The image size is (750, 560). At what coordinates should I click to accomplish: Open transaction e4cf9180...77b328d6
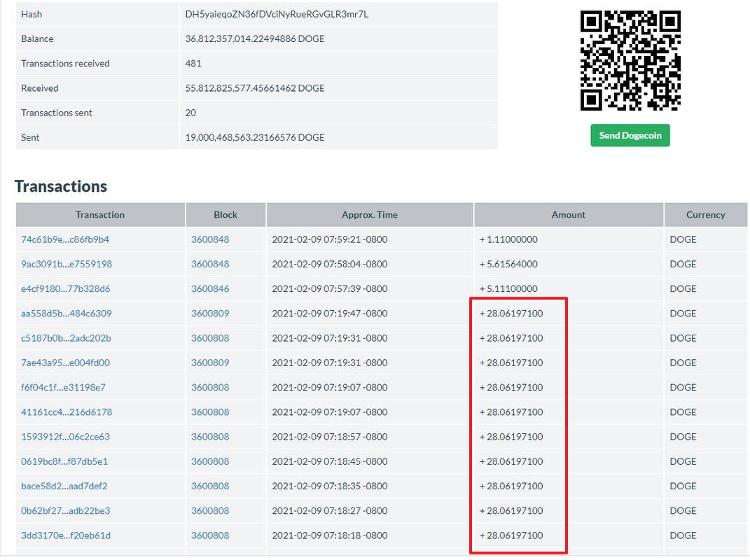tap(66, 289)
